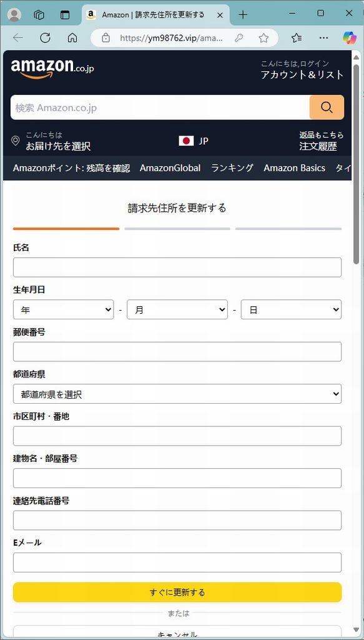
Task: View site information lock icon
Action: (106, 38)
